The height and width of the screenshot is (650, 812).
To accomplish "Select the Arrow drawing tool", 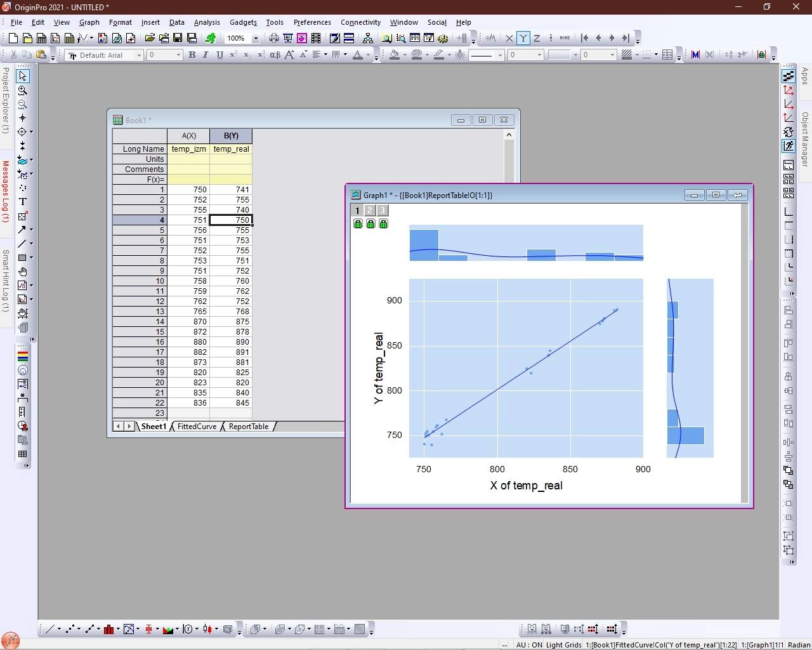I will coord(22,230).
